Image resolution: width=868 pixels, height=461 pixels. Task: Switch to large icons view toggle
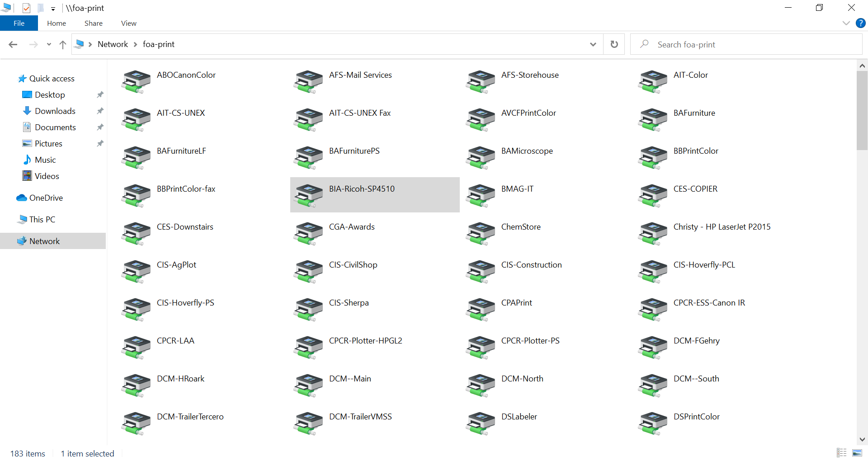coord(857,453)
